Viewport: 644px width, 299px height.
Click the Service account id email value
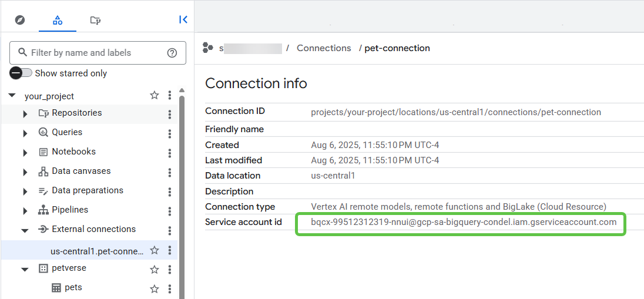tap(464, 222)
